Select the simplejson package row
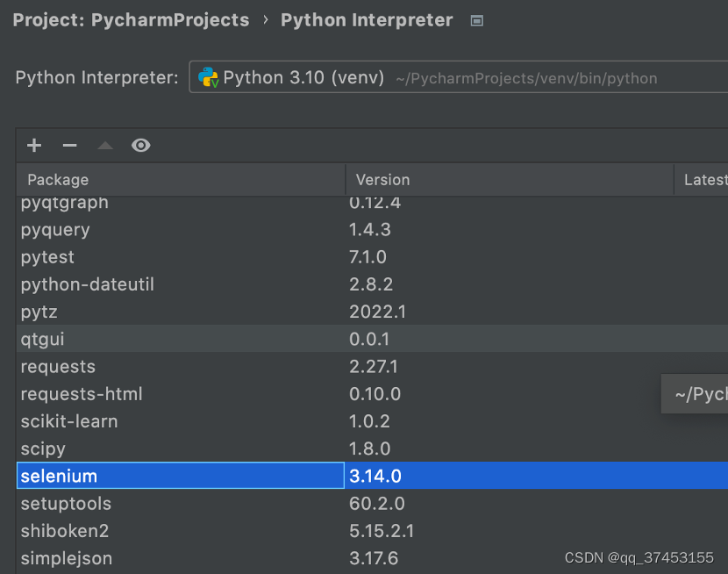Screen dimensions: 728x574 click(373, 558)
